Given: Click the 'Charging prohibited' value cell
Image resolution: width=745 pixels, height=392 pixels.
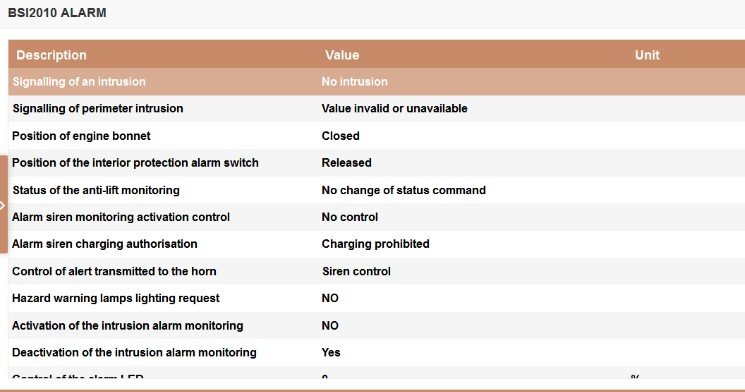Looking at the screenshot, I should (x=375, y=244).
